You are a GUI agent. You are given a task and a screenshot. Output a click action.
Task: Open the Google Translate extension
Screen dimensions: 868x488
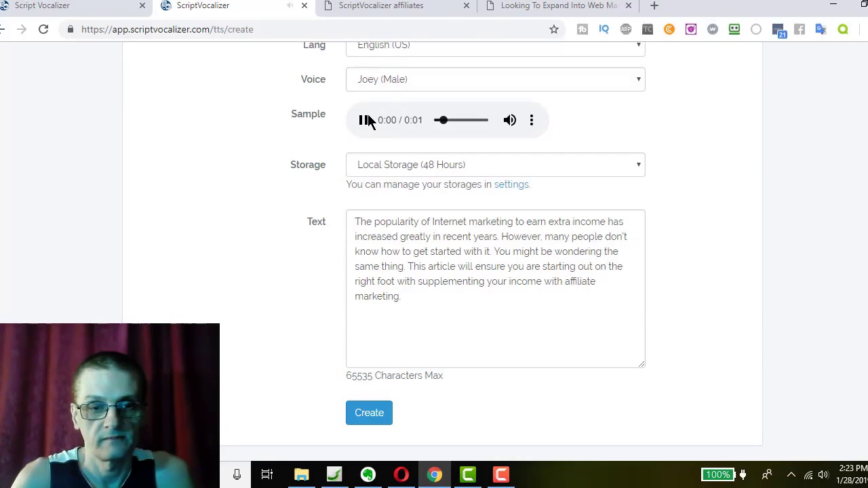click(x=821, y=29)
